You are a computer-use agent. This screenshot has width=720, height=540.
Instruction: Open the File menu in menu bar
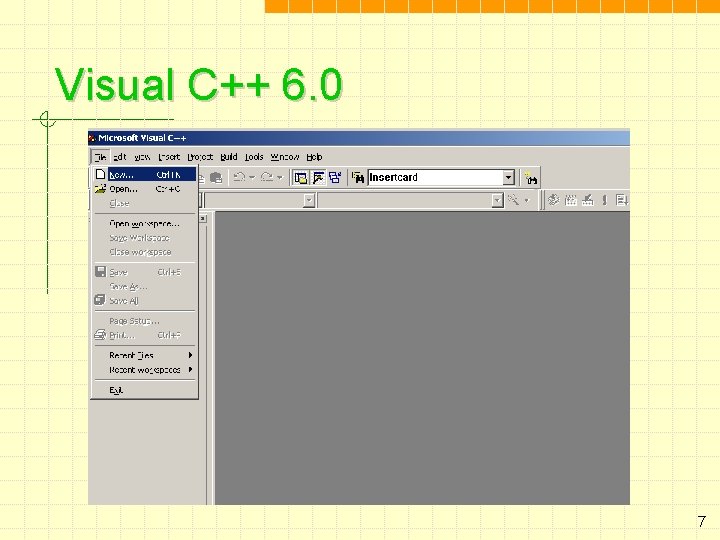click(100, 157)
